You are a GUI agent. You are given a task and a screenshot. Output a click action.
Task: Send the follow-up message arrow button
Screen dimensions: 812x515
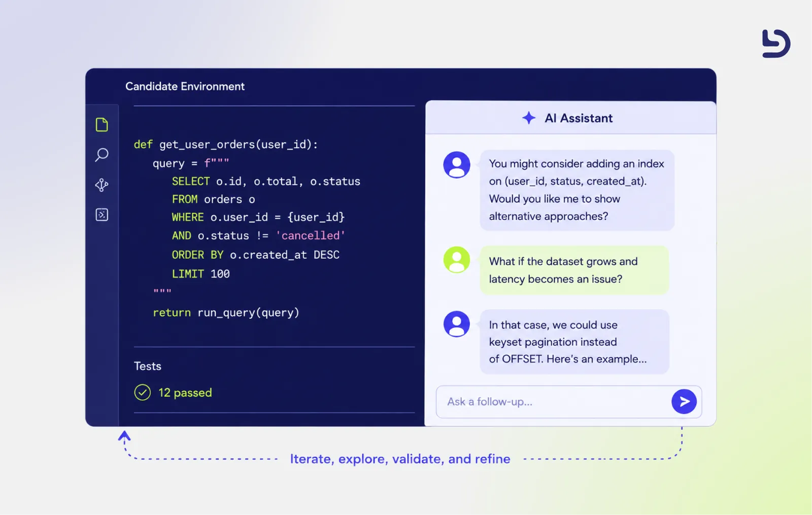coord(684,401)
